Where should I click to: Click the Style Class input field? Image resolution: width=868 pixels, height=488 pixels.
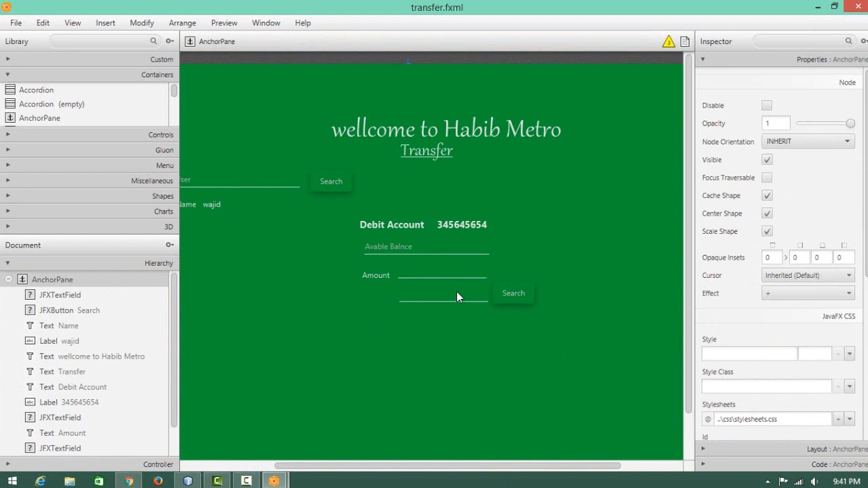[x=766, y=386]
